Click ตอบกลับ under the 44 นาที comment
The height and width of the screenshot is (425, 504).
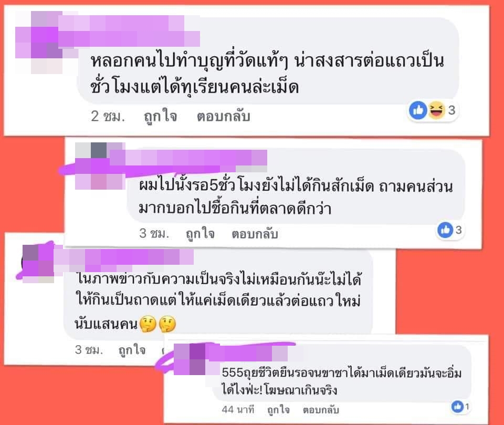[321, 410]
